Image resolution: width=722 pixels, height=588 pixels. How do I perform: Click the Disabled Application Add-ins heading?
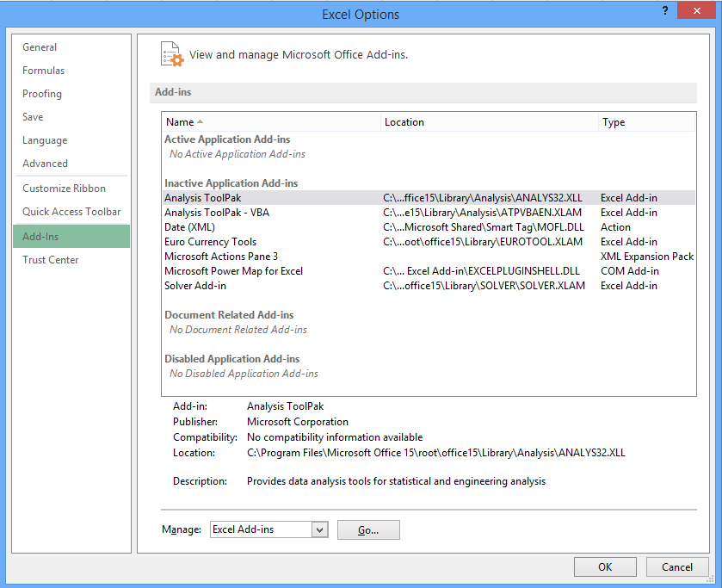(x=232, y=359)
